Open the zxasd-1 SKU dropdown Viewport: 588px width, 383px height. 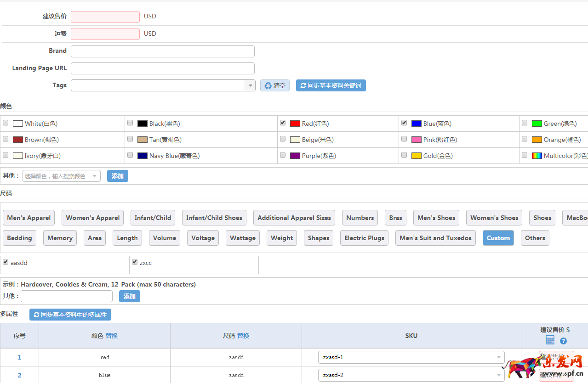[x=499, y=357]
